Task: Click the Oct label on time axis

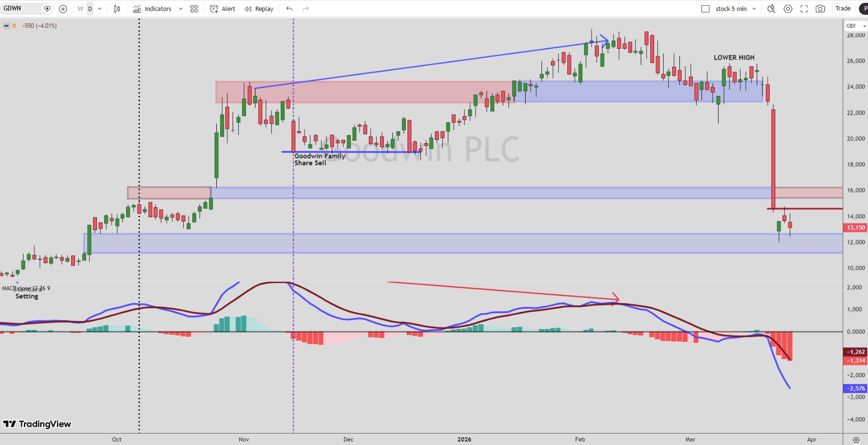Action: (x=116, y=439)
